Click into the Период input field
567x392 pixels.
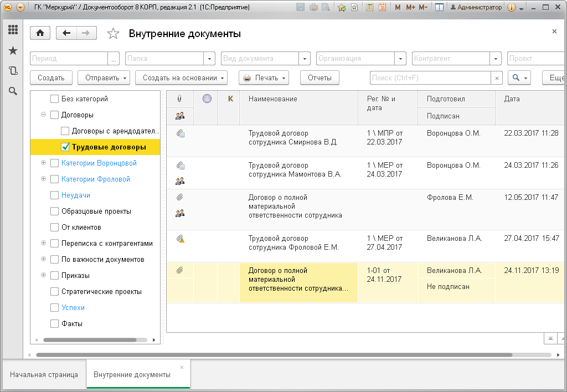69,59
